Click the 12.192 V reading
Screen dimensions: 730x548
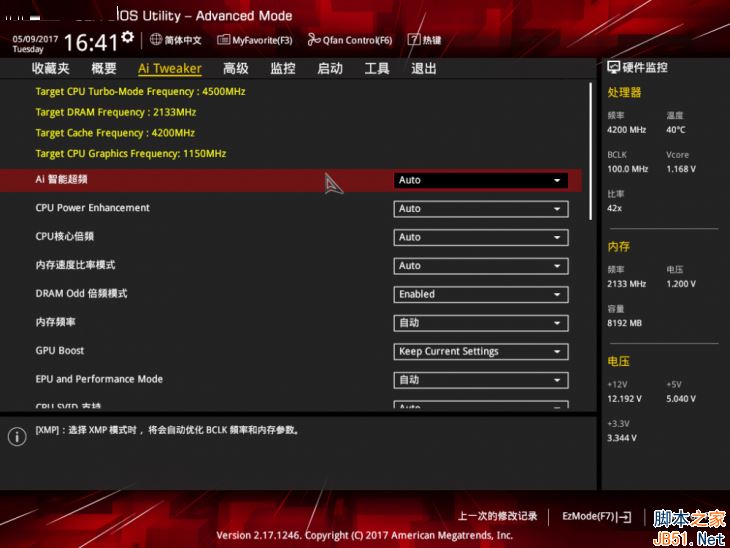pyautogui.click(x=624, y=399)
